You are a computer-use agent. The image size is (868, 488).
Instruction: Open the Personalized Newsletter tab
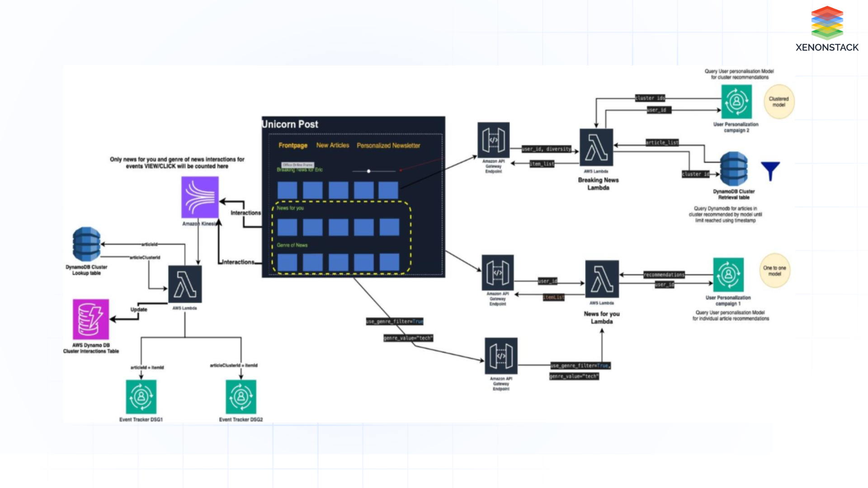pyautogui.click(x=388, y=145)
